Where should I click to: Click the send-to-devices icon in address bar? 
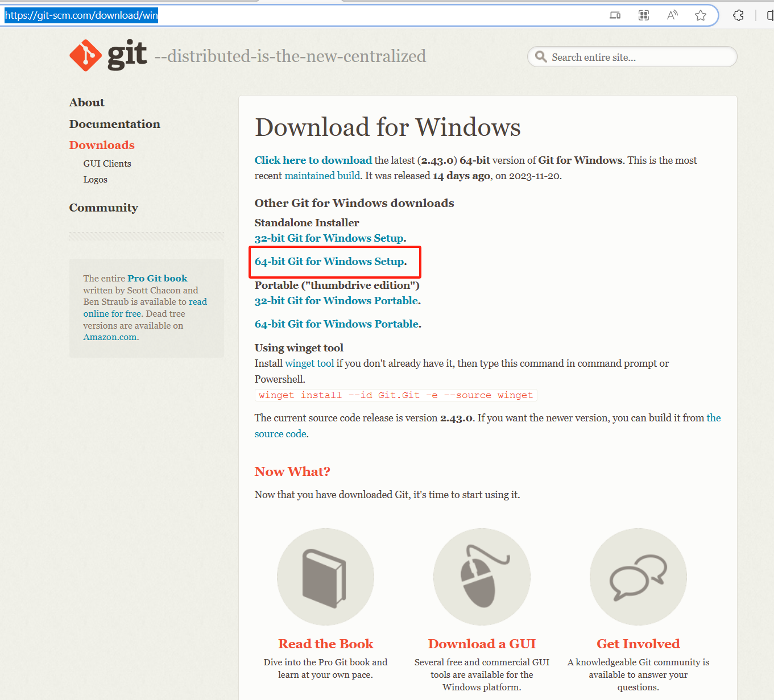coord(615,15)
